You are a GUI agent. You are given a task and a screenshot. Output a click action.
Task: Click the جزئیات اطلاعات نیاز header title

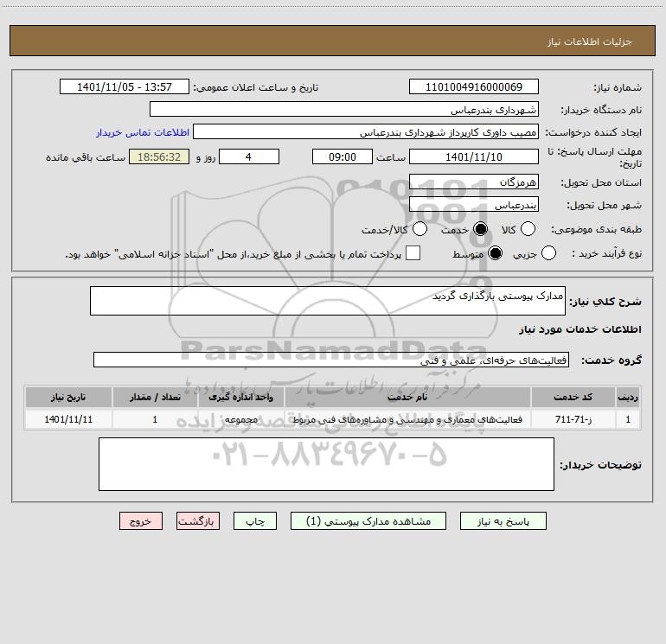coord(590,41)
